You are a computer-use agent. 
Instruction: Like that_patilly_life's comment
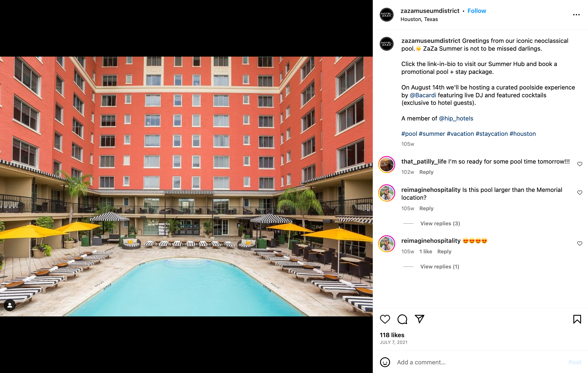[580, 164]
